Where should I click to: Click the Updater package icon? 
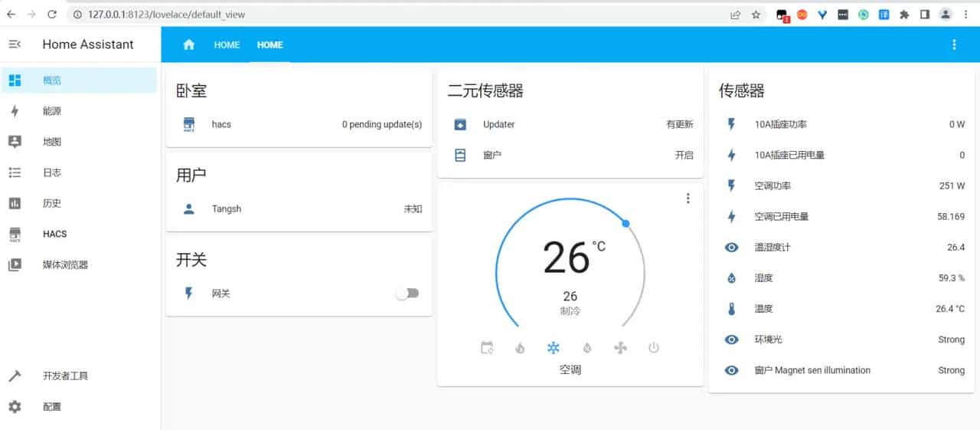point(460,124)
